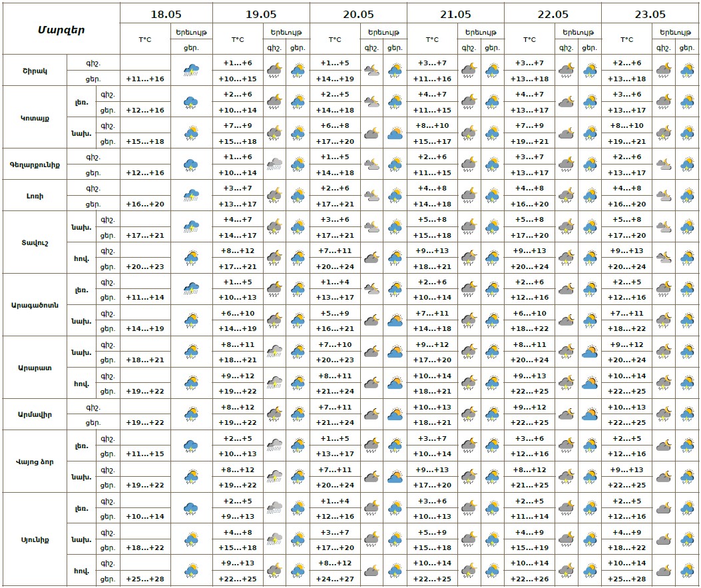Image resolution: width=701 pixels, height=588 pixels.
Task: Click the Գեղարքունիք region name
Action: [x=35, y=164]
